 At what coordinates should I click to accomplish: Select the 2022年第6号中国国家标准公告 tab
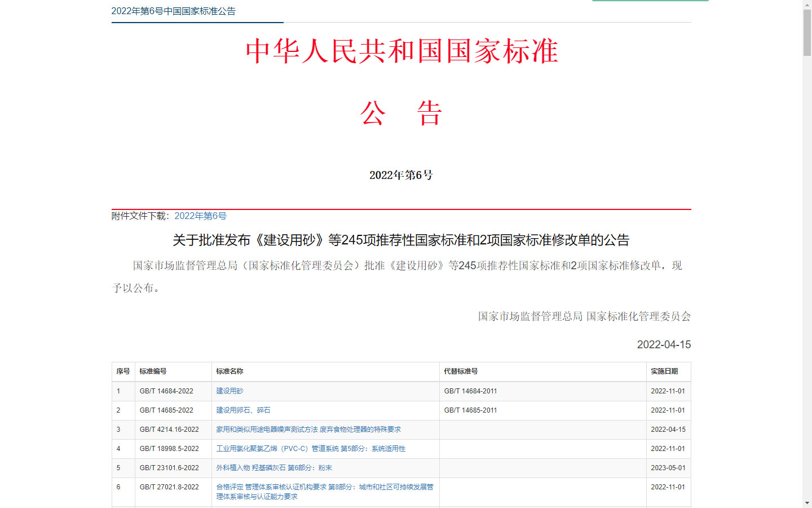[x=174, y=11]
